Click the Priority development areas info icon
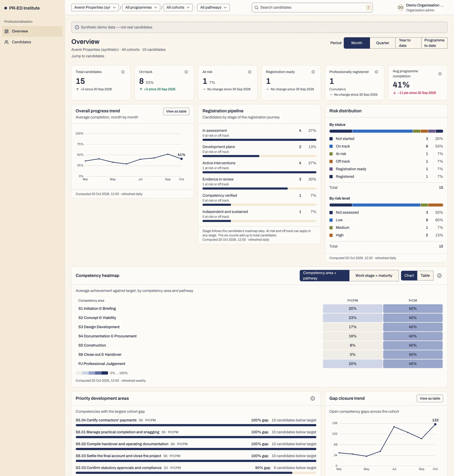 [x=312, y=398]
